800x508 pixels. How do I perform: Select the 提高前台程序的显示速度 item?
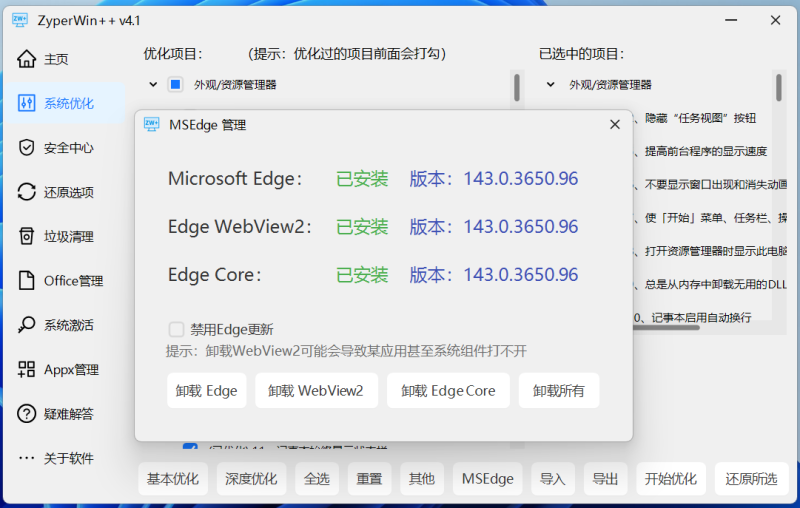706,151
